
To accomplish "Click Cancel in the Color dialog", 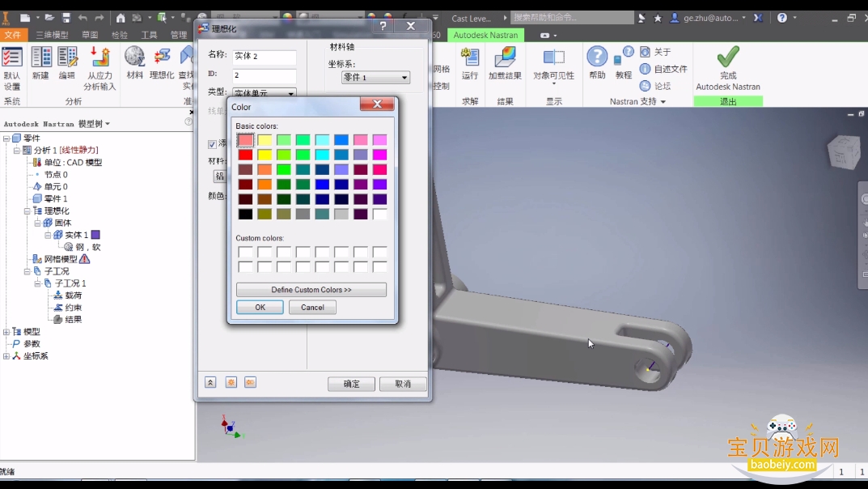I will click(312, 308).
